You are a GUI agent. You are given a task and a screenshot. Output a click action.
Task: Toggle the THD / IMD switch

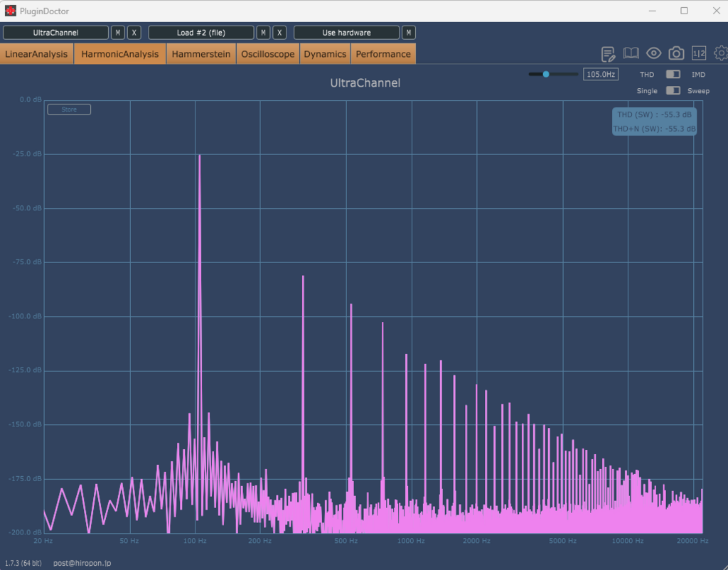point(673,74)
